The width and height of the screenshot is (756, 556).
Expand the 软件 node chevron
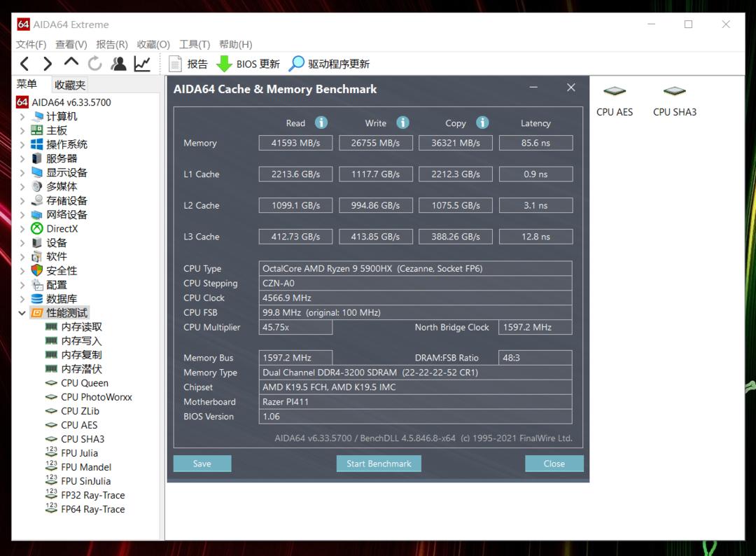click(22, 256)
